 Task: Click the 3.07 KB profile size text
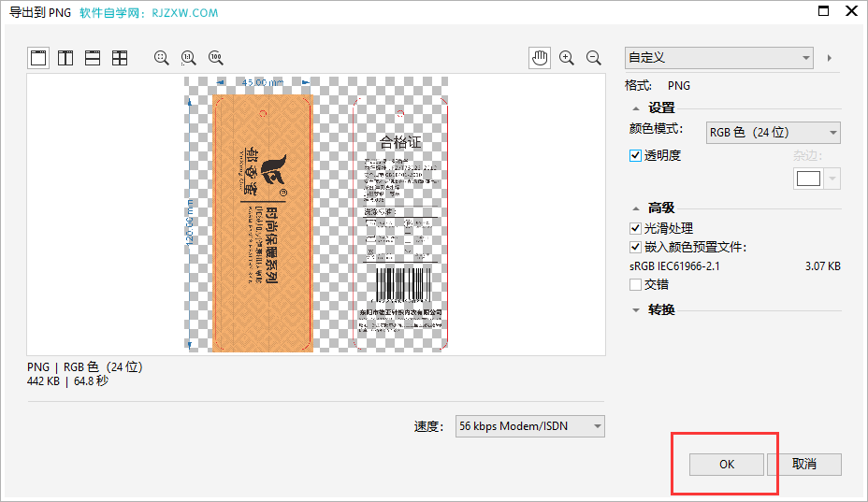click(x=822, y=266)
